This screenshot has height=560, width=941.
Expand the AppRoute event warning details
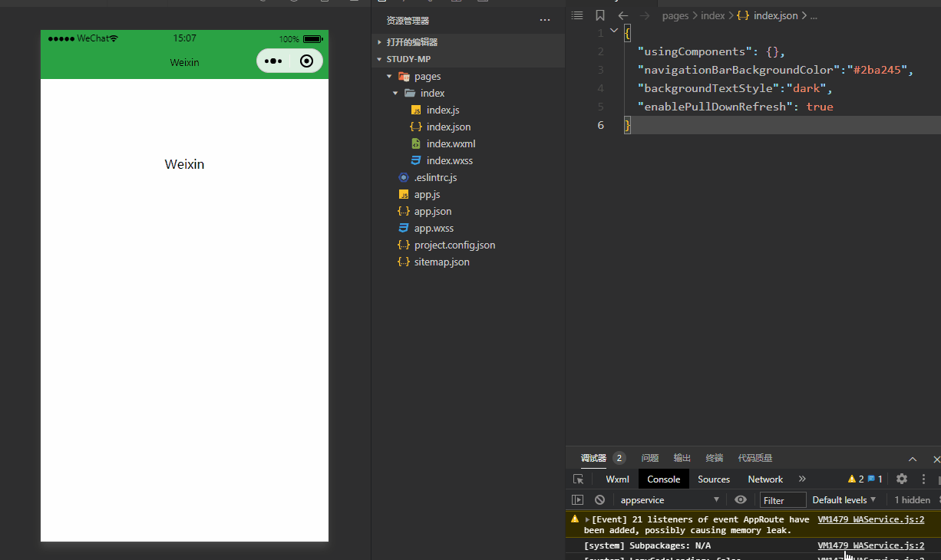coord(587,519)
